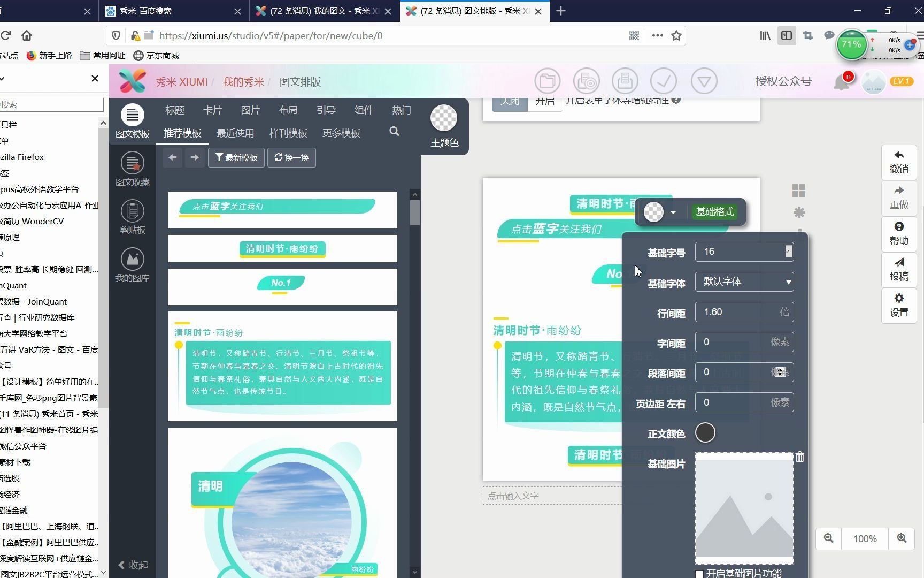The image size is (924, 578).
Task: Click the template search magnifier icon
Action: point(394,131)
